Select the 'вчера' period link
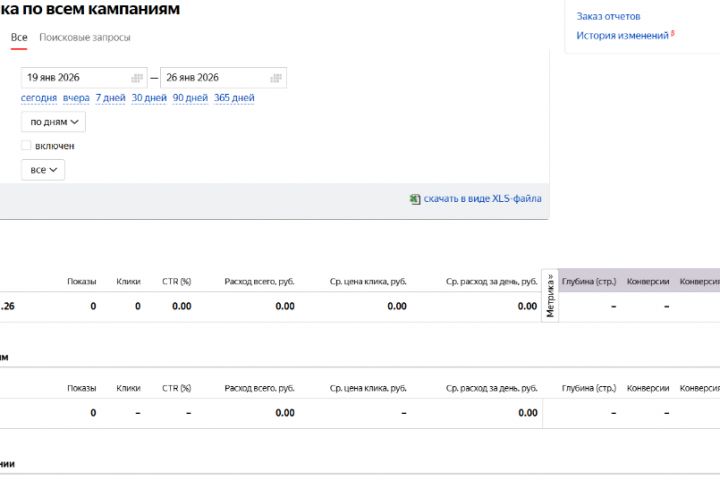The width and height of the screenshot is (720, 480). pyautogui.click(x=76, y=98)
